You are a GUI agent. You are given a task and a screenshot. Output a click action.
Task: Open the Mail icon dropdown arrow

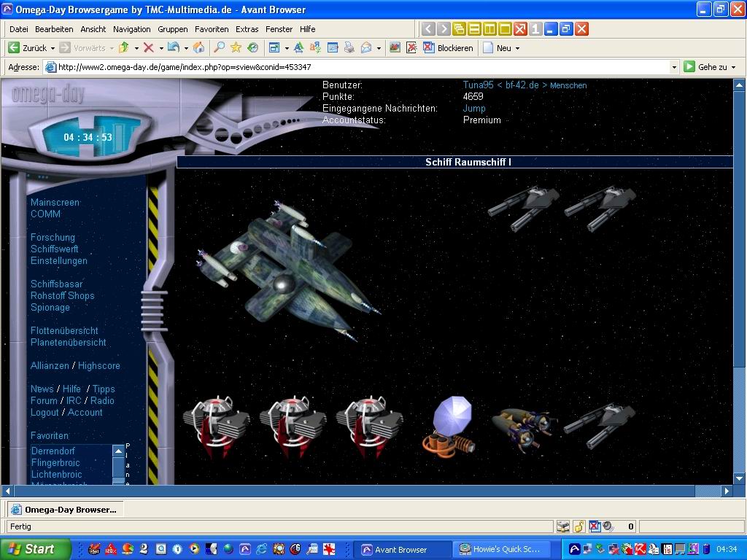[379, 48]
